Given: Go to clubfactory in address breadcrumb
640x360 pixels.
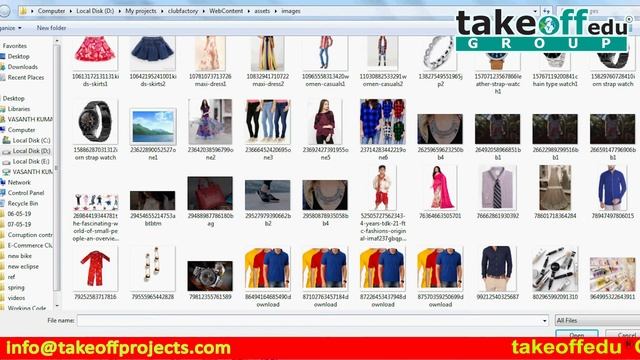Looking at the screenshot, I should (x=183, y=11).
